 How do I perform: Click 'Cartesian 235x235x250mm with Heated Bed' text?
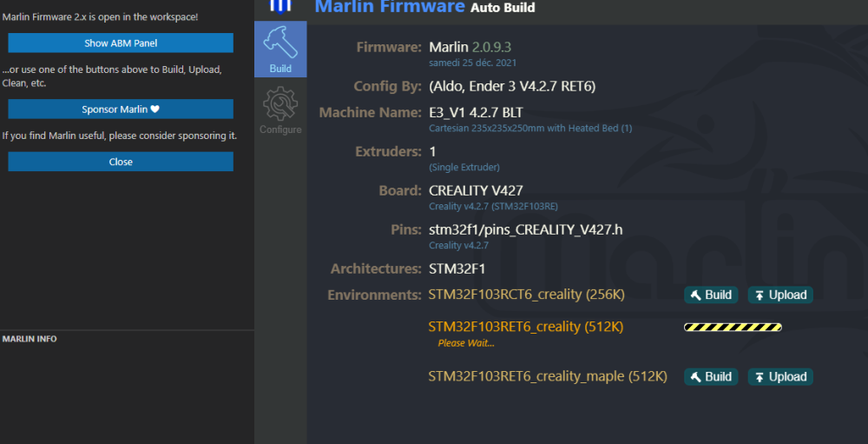pos(530,128)
